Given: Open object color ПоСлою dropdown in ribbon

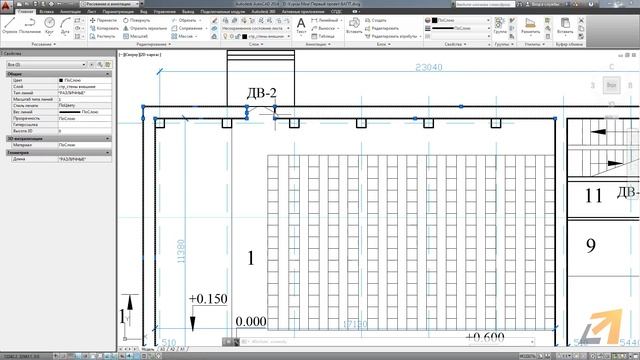Looking at the screenshot, I should [x=461, y=20].
